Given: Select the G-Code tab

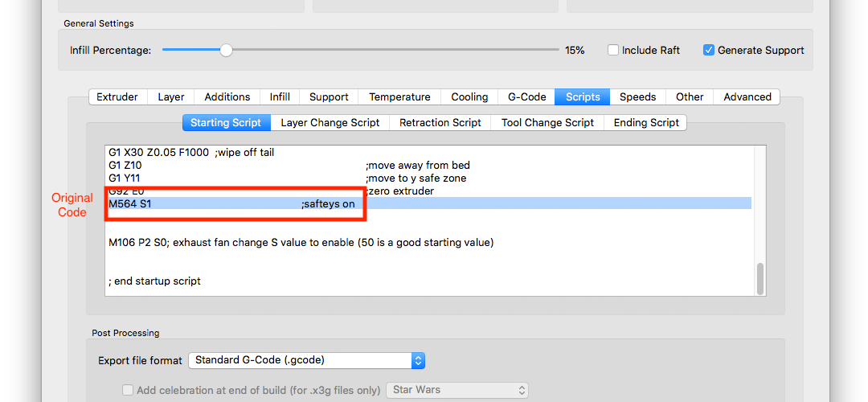Looking at the screenshot, I should [x=527, y=96].
